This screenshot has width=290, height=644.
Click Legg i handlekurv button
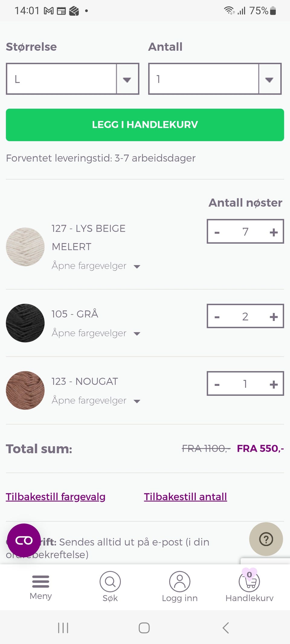point(145,125)
